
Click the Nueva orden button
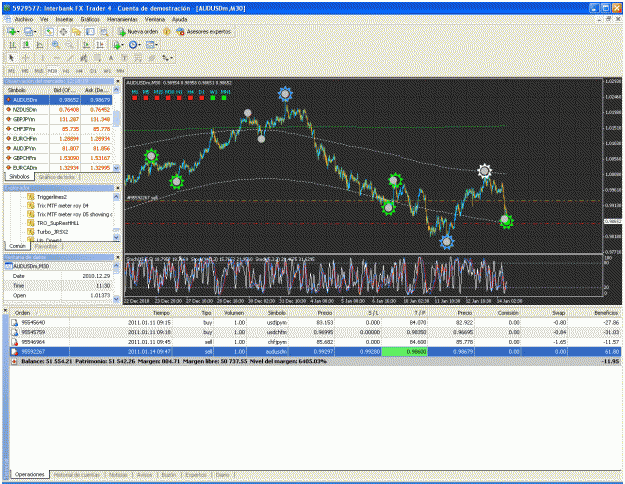coord(138,31)
